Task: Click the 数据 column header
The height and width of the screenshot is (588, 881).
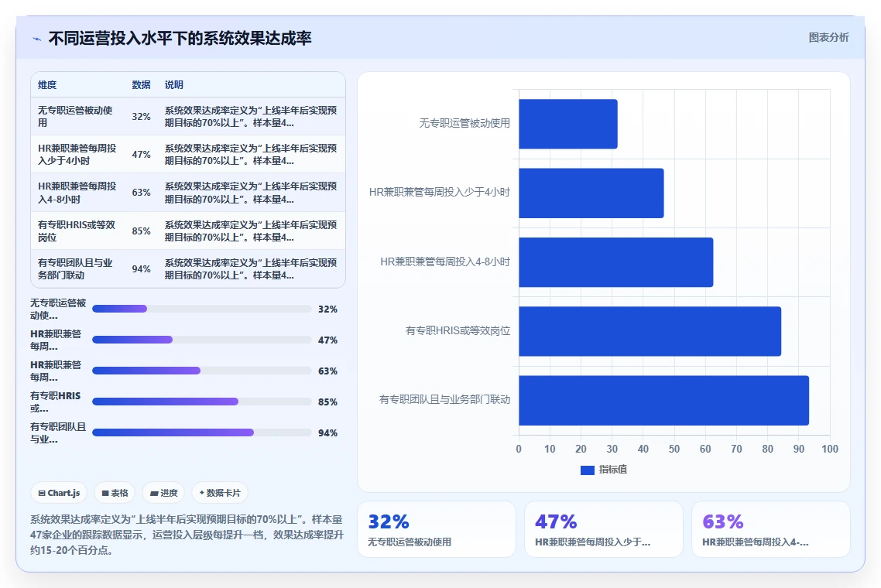Action: coord(141,85)
